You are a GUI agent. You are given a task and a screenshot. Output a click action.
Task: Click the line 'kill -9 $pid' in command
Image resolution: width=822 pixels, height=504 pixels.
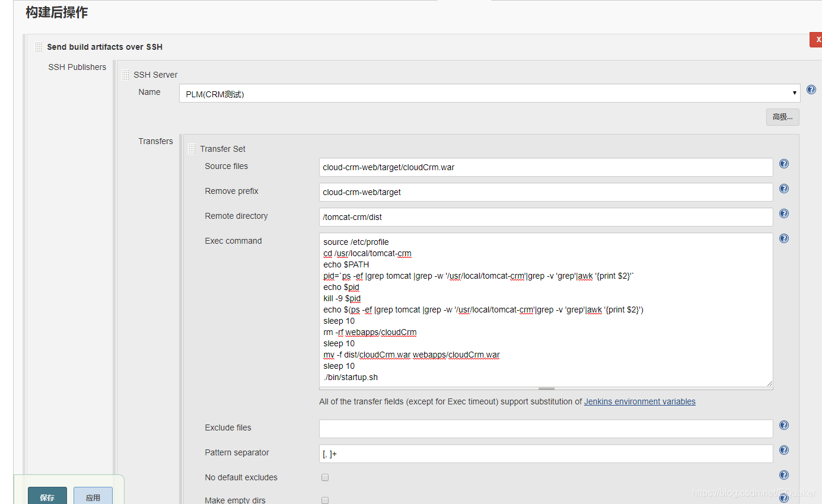342,298
